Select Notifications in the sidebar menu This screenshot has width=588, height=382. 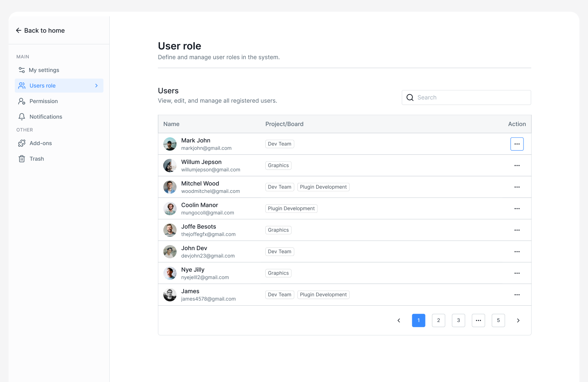pos(45,116)
